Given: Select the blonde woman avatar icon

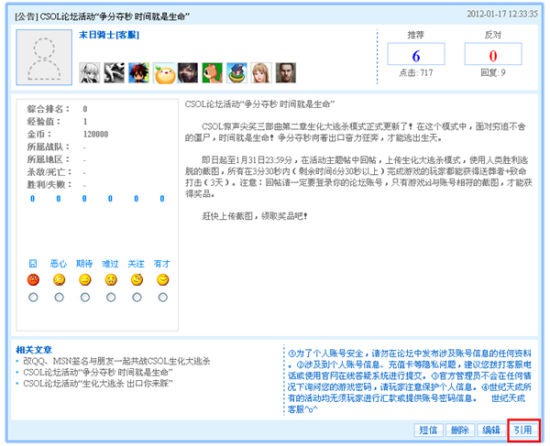Looking at the screenshot, I should pos(261,73).
